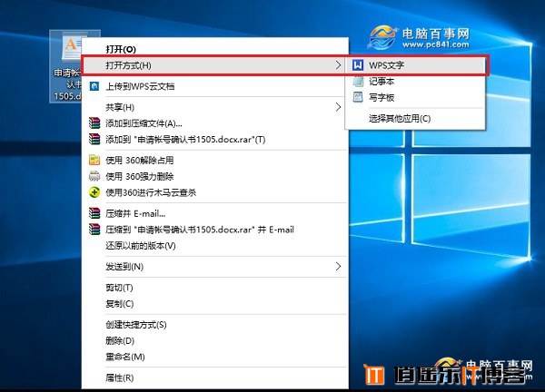Image resolution: width=545 pixels, height=392 pixels.
Task: Choose 复制(C) from the menu
Action: [x=214, y=303]
